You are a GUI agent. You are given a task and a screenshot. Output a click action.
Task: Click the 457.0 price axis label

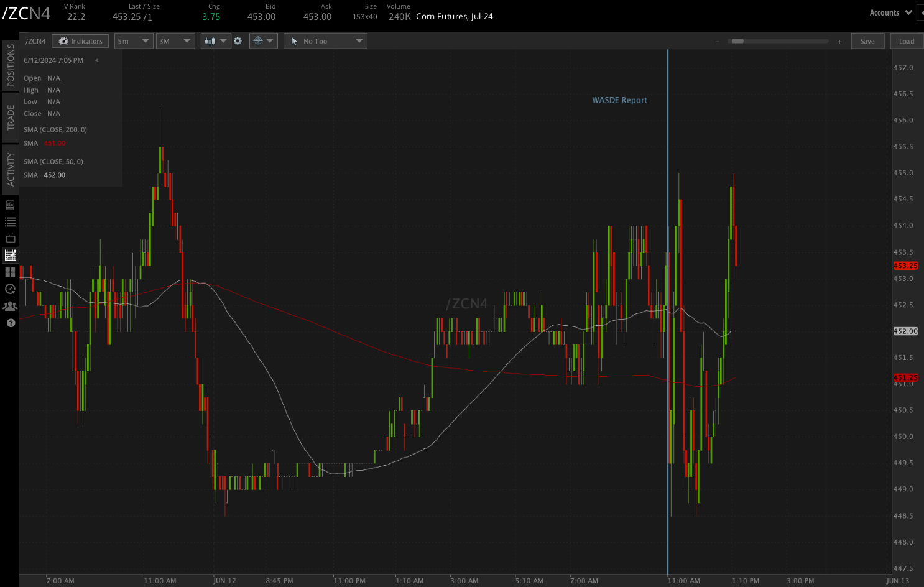tap(903, 68)
